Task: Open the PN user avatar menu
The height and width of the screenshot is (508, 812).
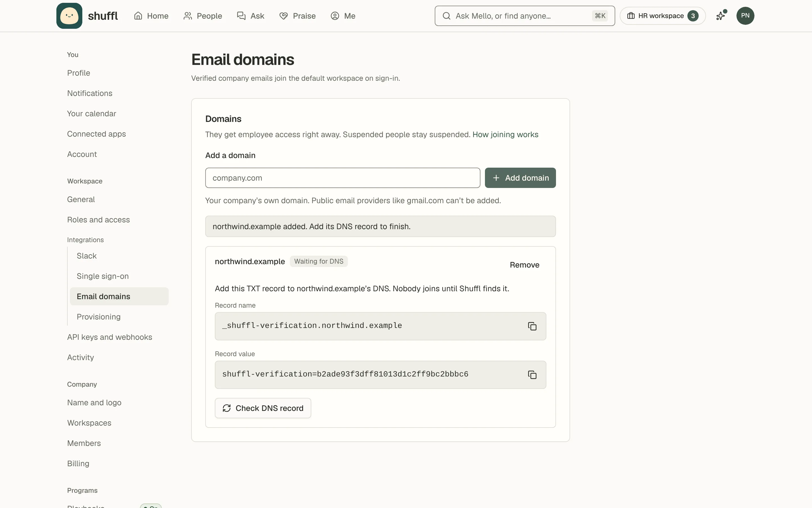Action: pyautogui.click(x=745, y=16)
